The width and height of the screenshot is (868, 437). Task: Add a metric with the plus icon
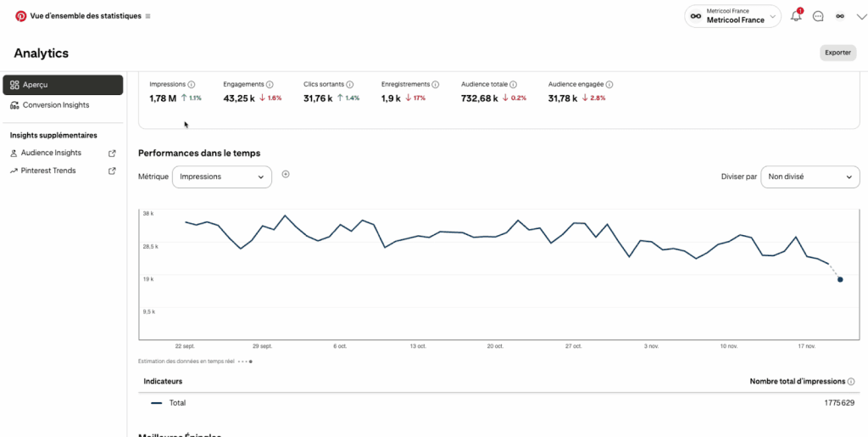pos(286,174)
